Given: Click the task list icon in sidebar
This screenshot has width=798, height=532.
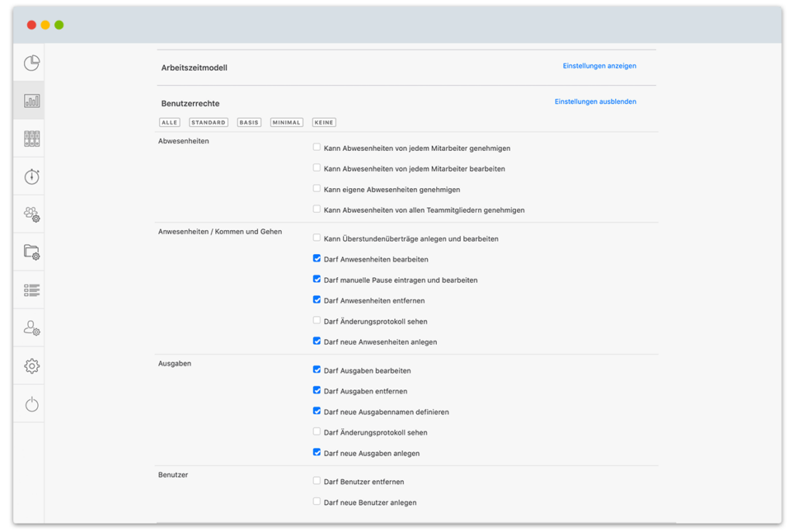Looking at the screenshot, I should 31,290.
